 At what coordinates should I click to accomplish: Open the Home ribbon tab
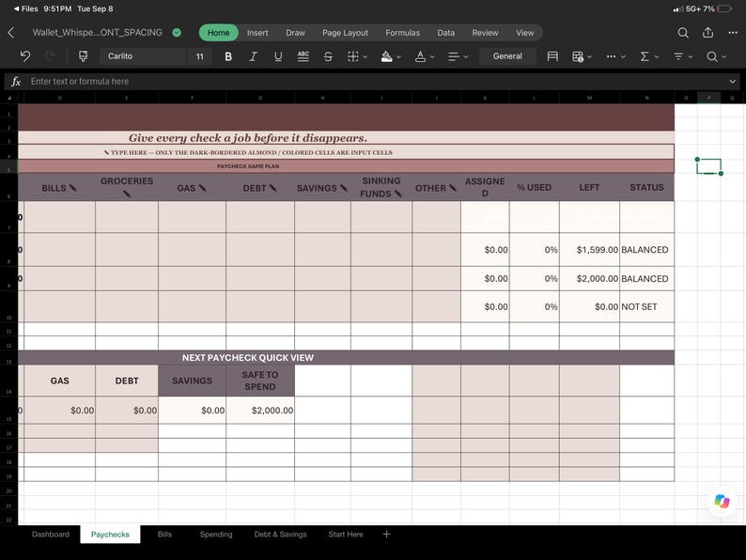[218, 32]
